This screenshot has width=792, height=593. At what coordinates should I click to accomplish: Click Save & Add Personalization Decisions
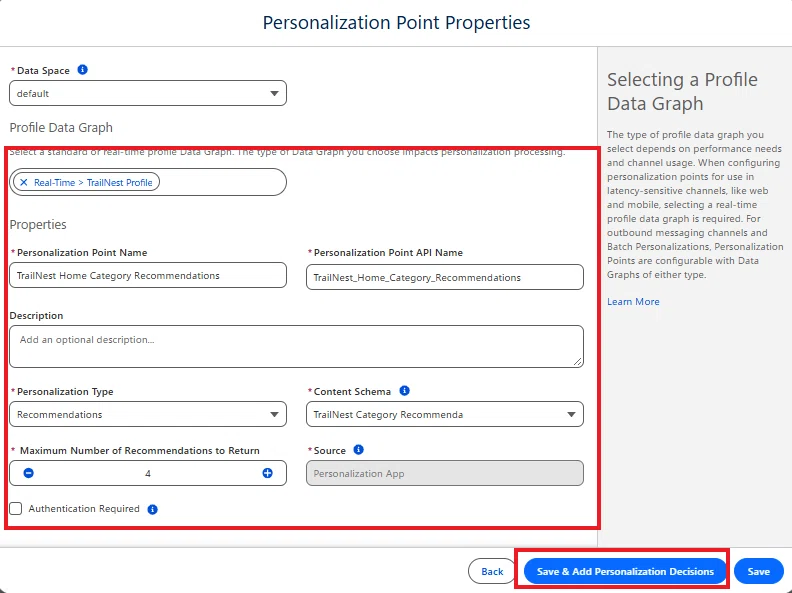pyautogui.click(x=625, y=571)
